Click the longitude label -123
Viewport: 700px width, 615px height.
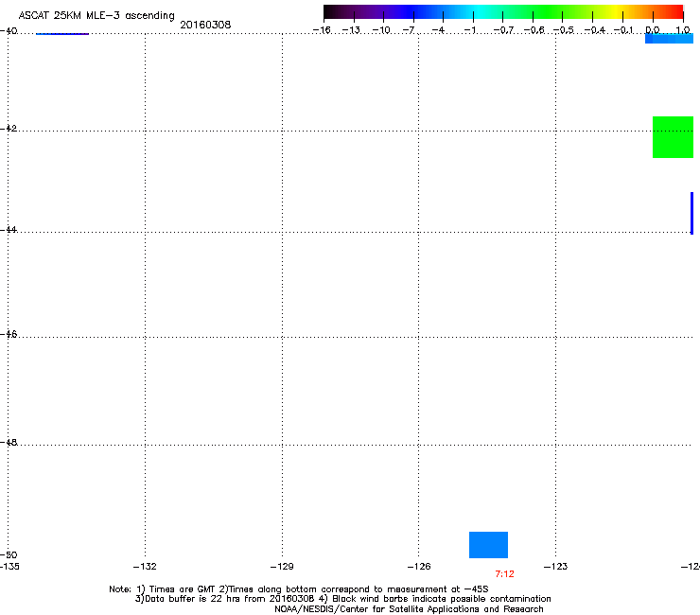point(556,567)
